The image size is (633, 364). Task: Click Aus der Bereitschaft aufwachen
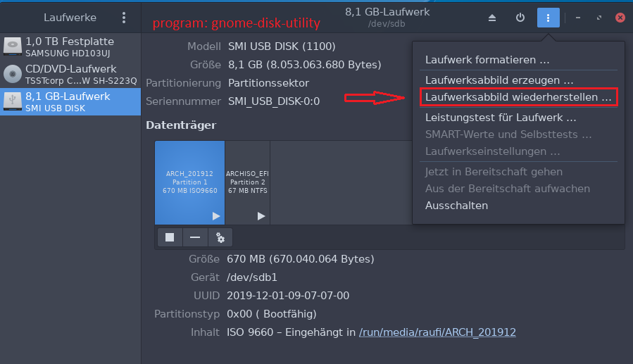(519, 189)
